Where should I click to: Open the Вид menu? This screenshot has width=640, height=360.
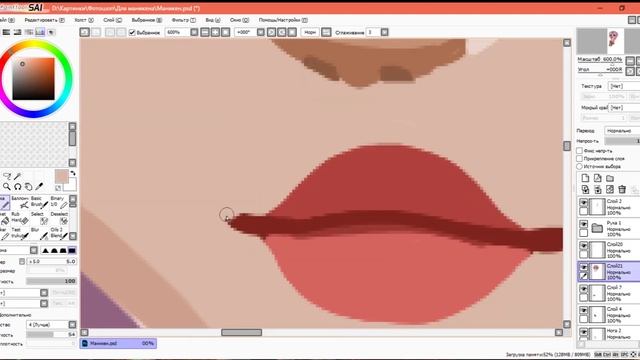213,20
